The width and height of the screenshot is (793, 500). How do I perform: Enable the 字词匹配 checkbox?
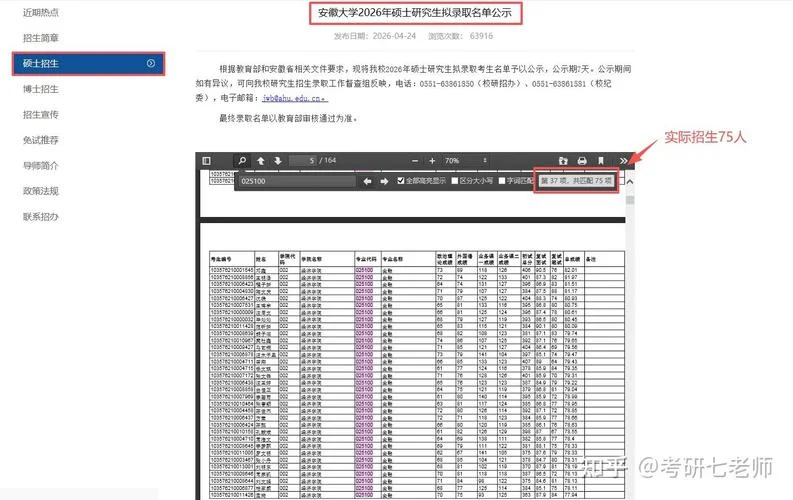coord(502,180)
